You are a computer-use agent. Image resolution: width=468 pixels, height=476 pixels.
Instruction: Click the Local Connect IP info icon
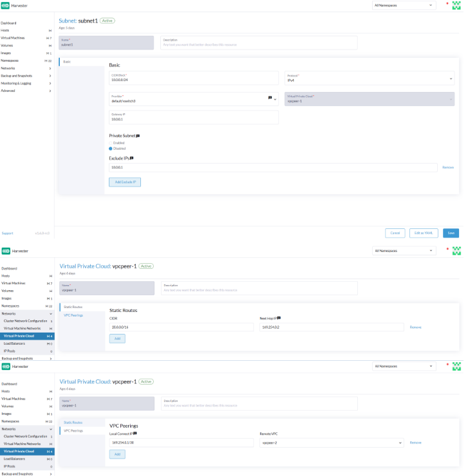135,434
